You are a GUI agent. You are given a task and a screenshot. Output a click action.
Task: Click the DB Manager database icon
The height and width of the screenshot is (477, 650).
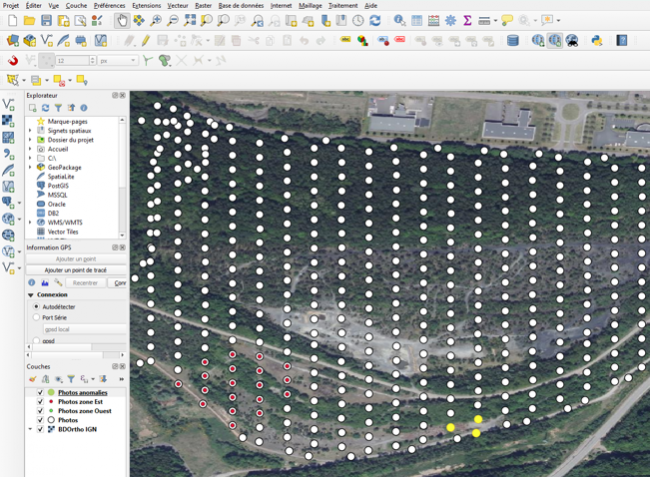[x=513, y=41]
